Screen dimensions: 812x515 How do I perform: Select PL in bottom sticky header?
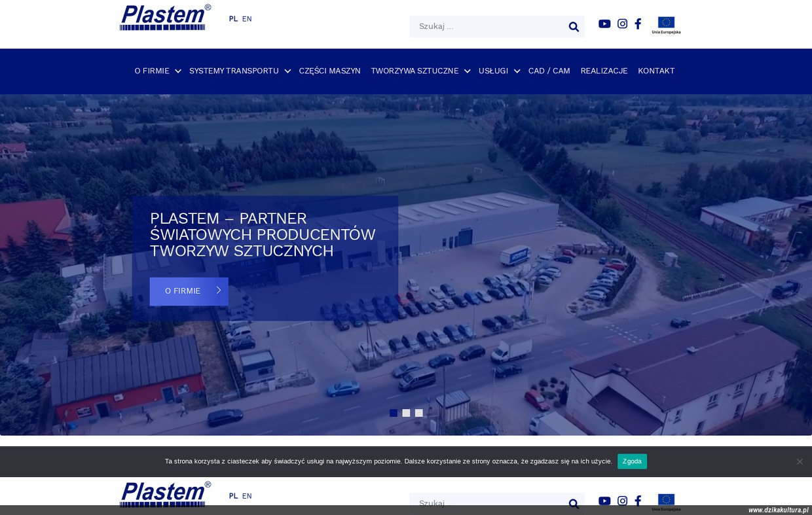(233, 496)
